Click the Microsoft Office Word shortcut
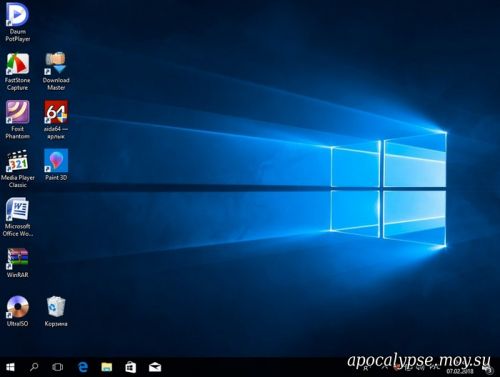 18,217
